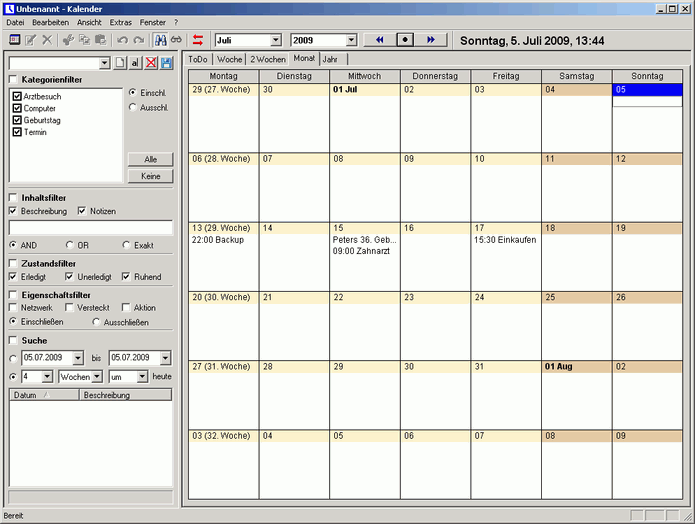This screenshot has height=524, width=695.
Task: Open the number 4 dropdown
Action: point(47,377)
